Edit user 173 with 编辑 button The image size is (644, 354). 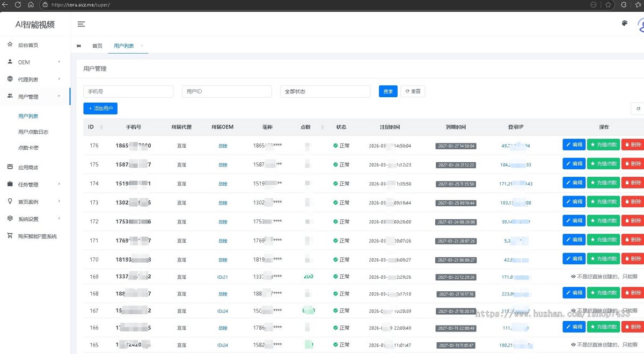574,201
